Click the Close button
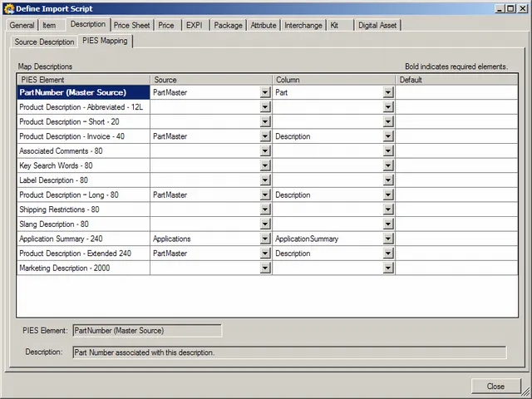Viewport: 532px width, 399px height. [x=495, y=387]
